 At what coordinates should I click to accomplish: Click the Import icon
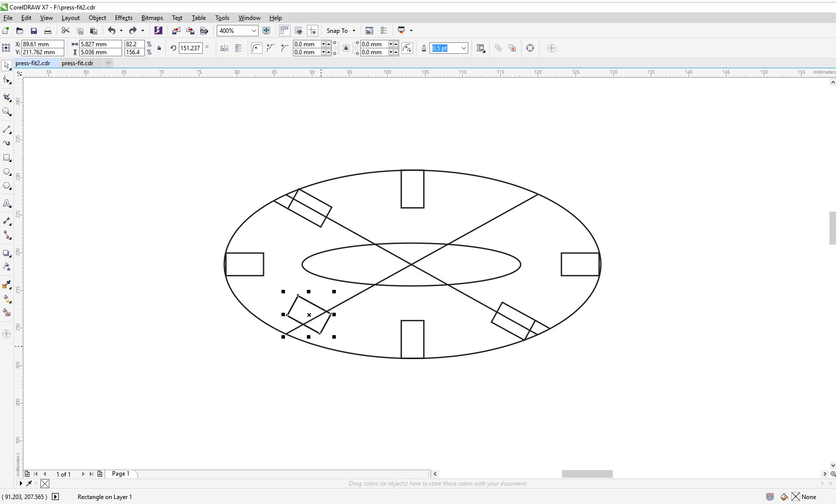pos(176,31)
